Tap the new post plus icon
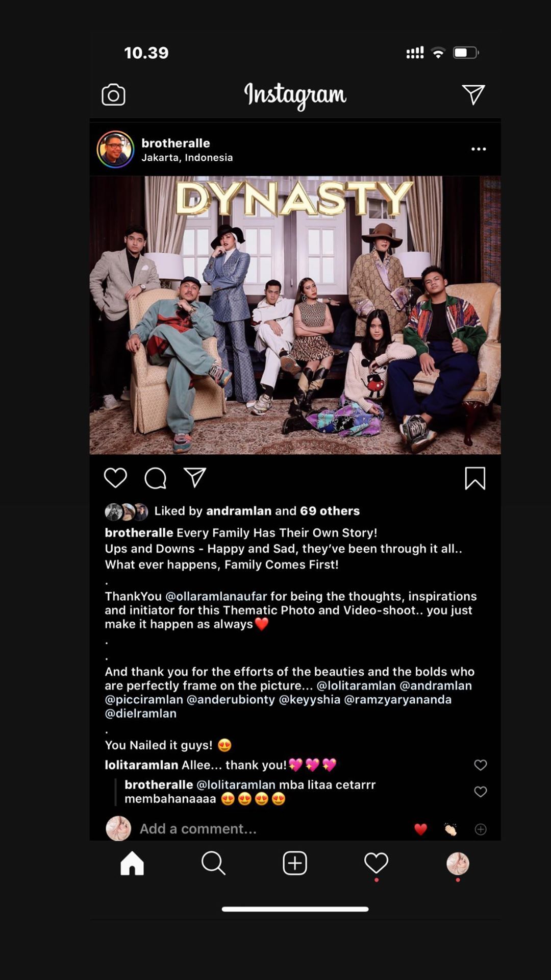The height and width of the screenshot is (980, 551). click(x=295, y=863)
